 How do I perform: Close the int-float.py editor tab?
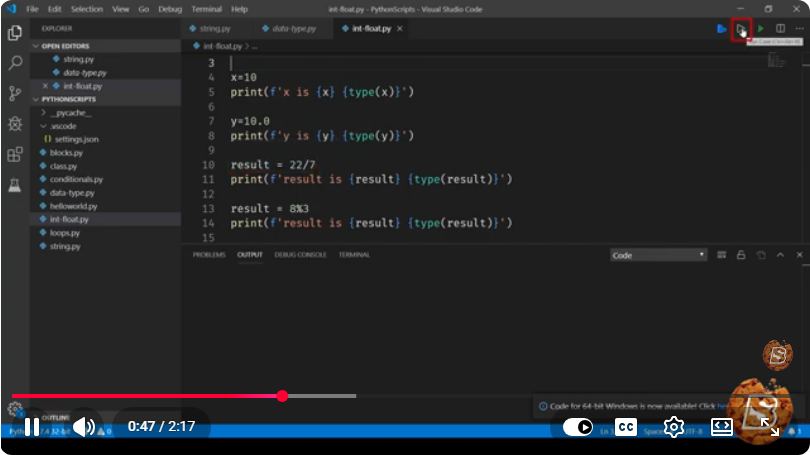point(400,29)
